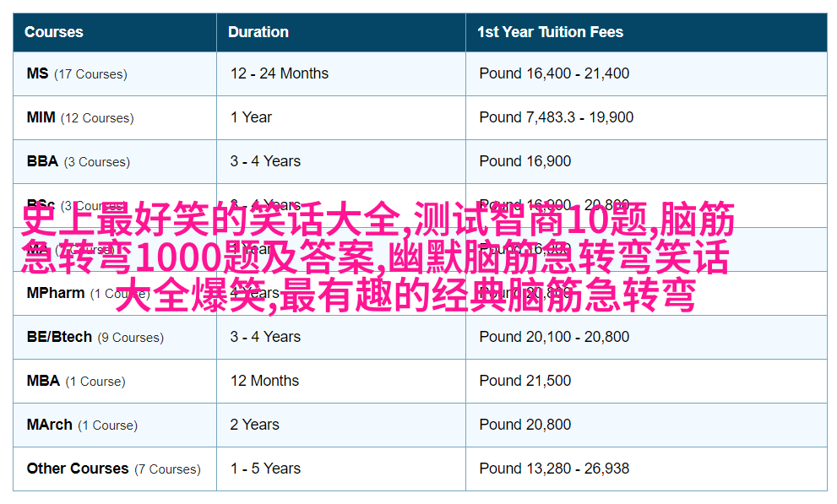Click the pink Chinese overlay caption text
The height and width of the screenshot is (504, 837).
pos(378,257)
